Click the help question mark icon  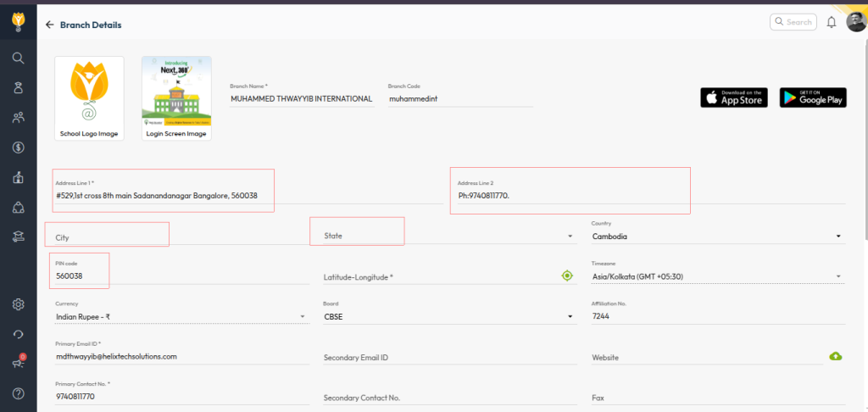[x=18, y=393]
